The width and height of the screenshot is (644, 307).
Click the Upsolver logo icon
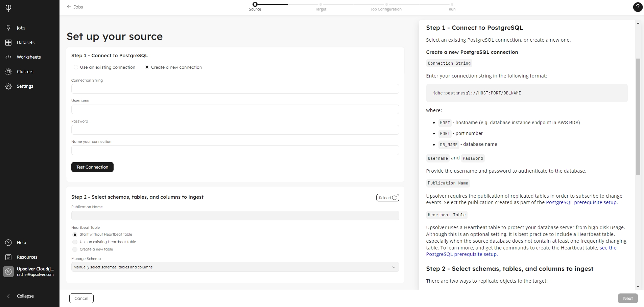[x=8, y=8]
